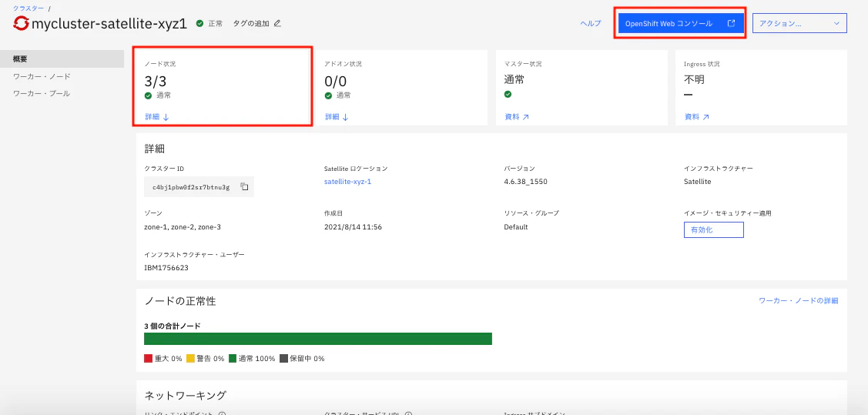Click the creation date 2021/8/14 11:56

coord(354,227)
